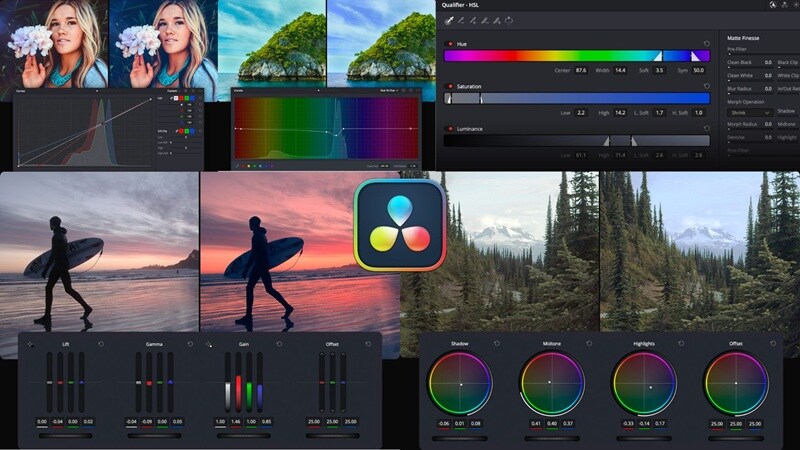Reset the Offset color wheel
Screen dimensions: 800x450
click(773, 344)
